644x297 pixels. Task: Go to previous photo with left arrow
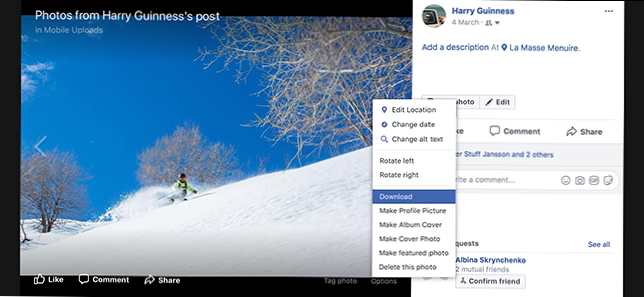(40, 146)
